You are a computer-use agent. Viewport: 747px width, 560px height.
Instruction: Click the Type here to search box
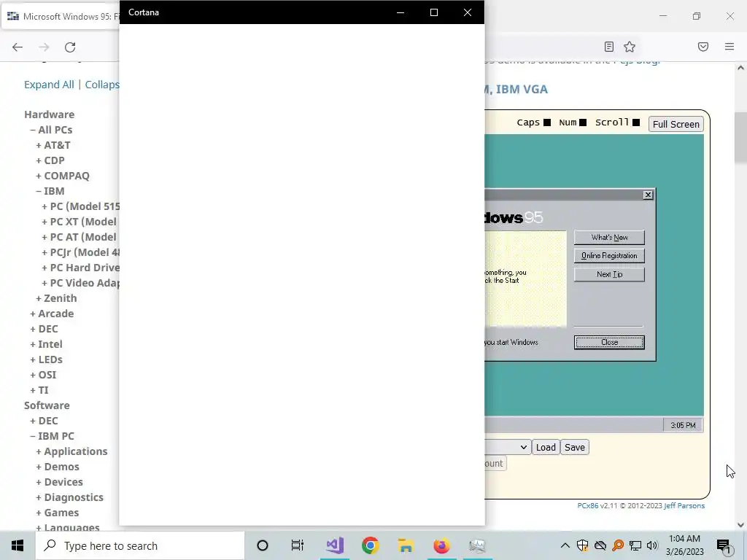(x=140, y=545)
